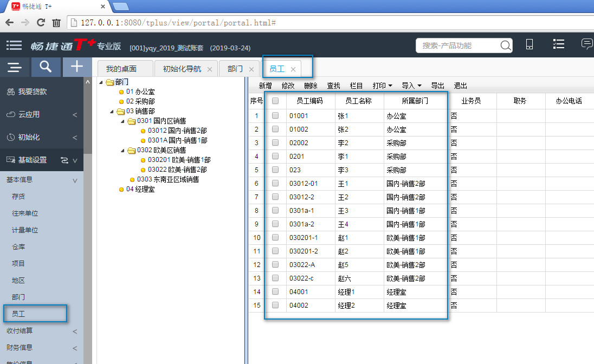This screenshot has height=364, width=594.
Task: Open the 导入 dropdown menu
Action: point(412,86)
